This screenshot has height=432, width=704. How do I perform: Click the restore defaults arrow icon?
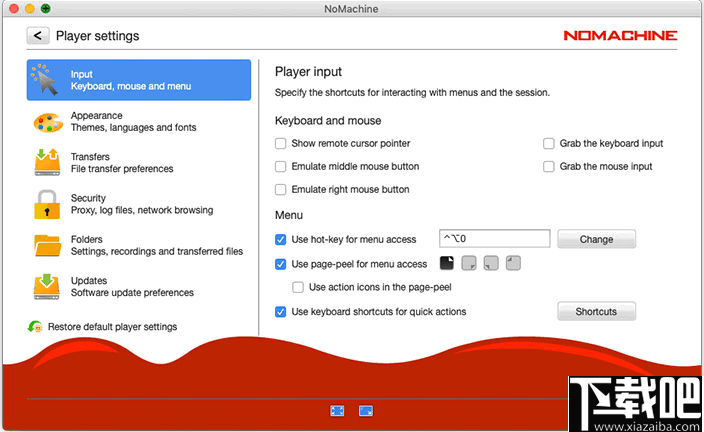click(x=35, y=326)
